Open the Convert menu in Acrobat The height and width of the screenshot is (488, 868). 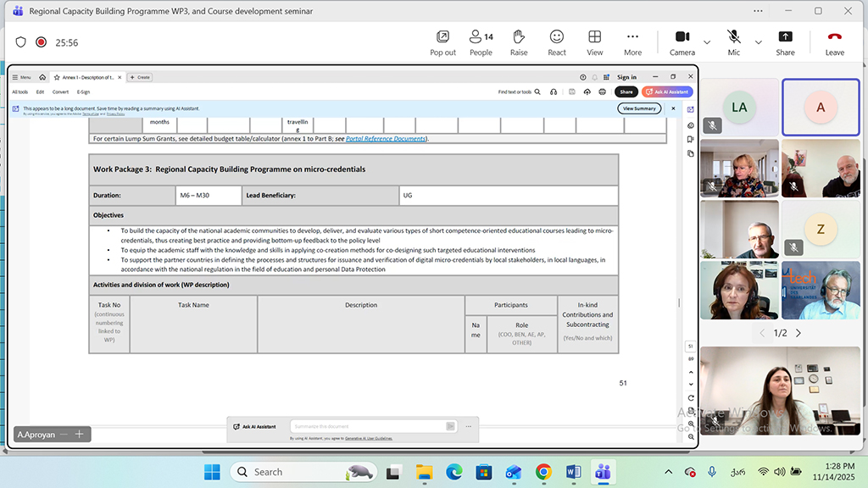click(60, 91)
